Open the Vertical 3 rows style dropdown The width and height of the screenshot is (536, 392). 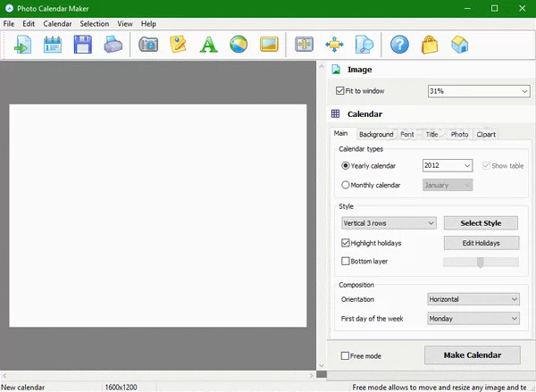[x=389, y=223]
